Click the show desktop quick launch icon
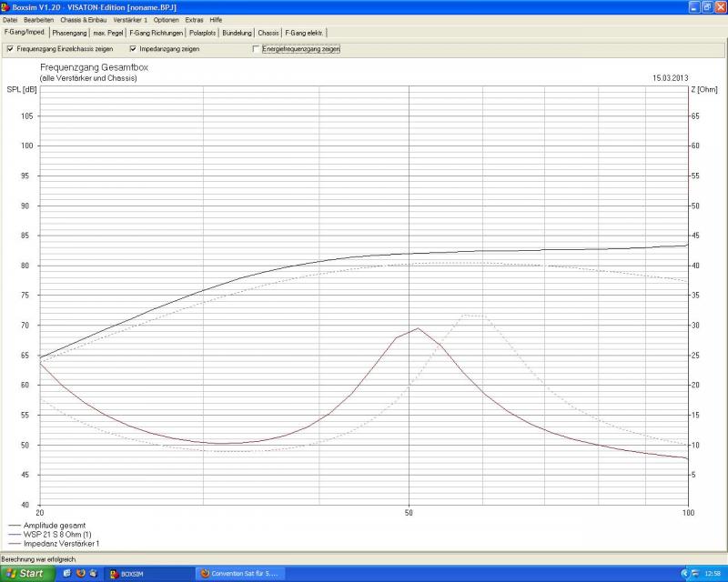This screenshot has width=728, height=582. 67,573
